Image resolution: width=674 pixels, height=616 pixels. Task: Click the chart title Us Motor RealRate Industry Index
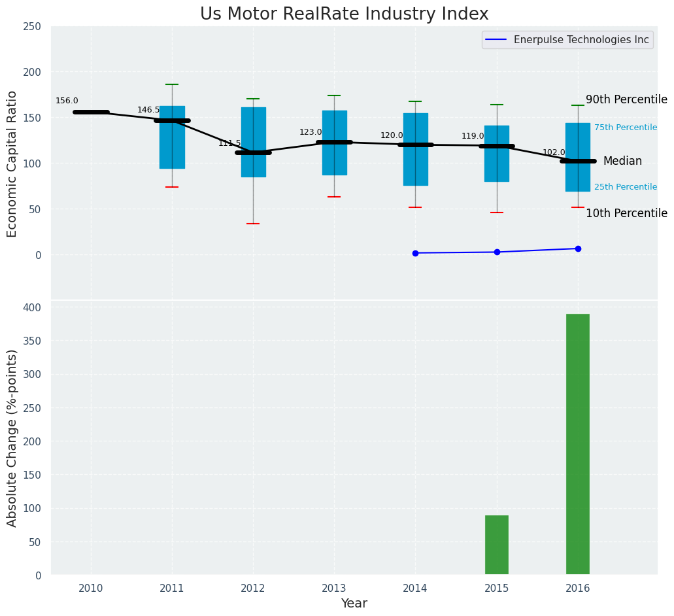[x=344, y=14]
